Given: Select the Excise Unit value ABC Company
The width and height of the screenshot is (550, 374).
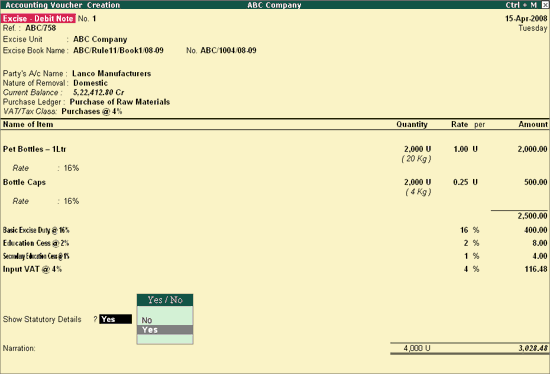Looking at the screenshot, I should tap(100, 39).
